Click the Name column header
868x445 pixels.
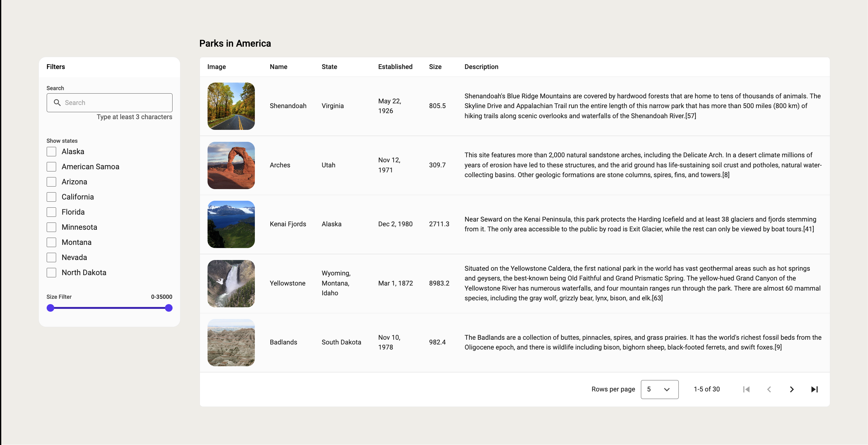point(278,66)
